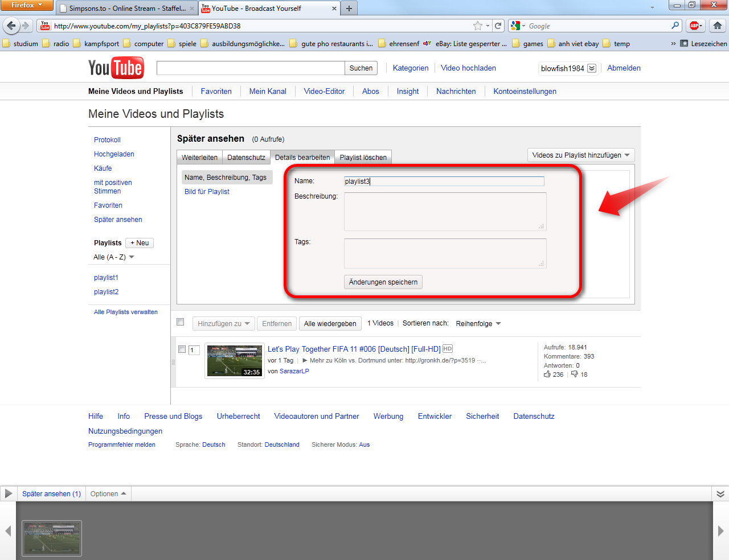
Task: Click the home icon in the toolbar
Action: click(x=717, y=26)
